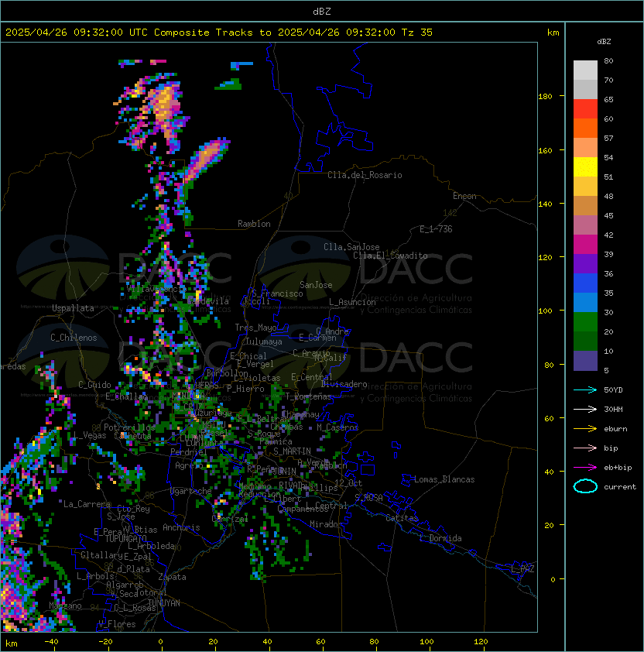Click the 180 km mark on vertical axis
This screenshot has width=644, height=652.
click(545, 97)
